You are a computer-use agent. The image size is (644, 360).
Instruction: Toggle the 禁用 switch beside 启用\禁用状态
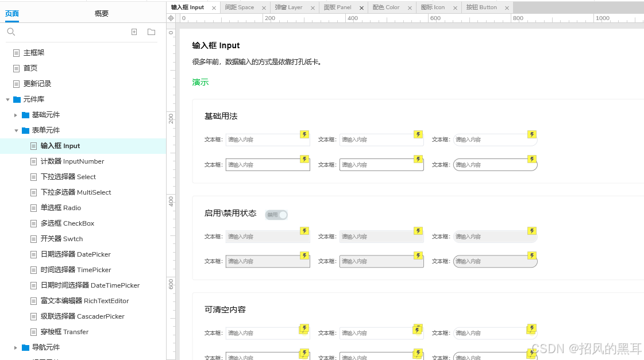276,215
